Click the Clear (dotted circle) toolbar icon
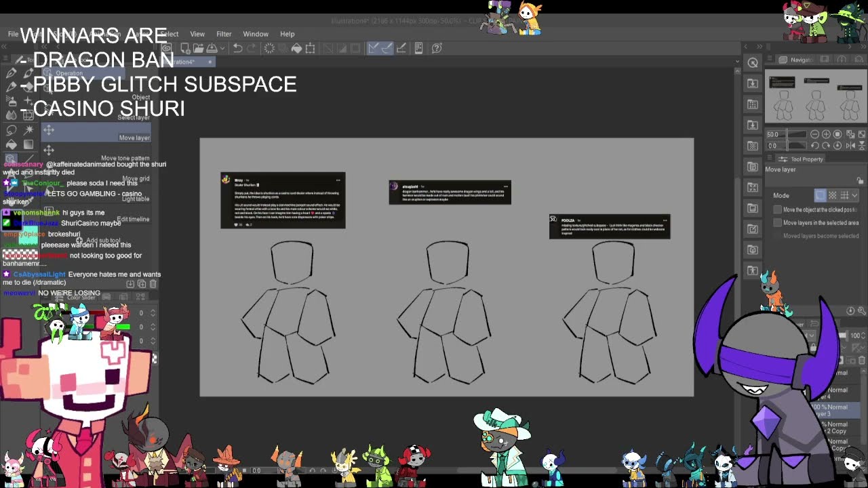 269,48
